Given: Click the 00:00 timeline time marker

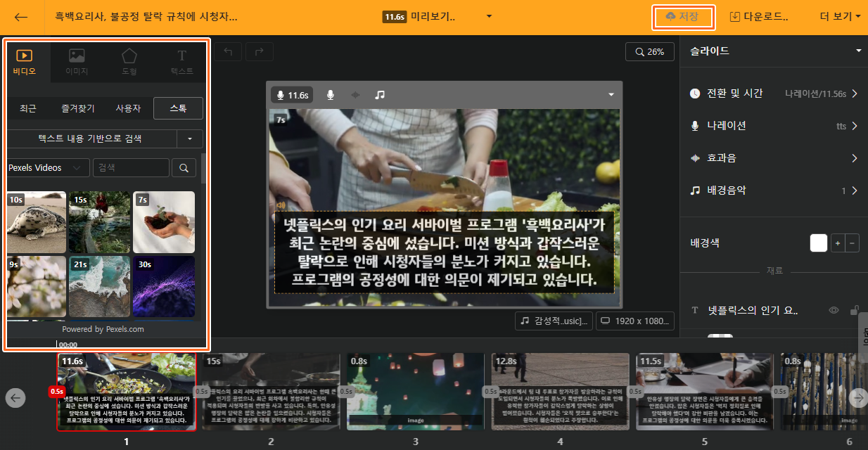Looking at the screenshot, I should point(68,345).
